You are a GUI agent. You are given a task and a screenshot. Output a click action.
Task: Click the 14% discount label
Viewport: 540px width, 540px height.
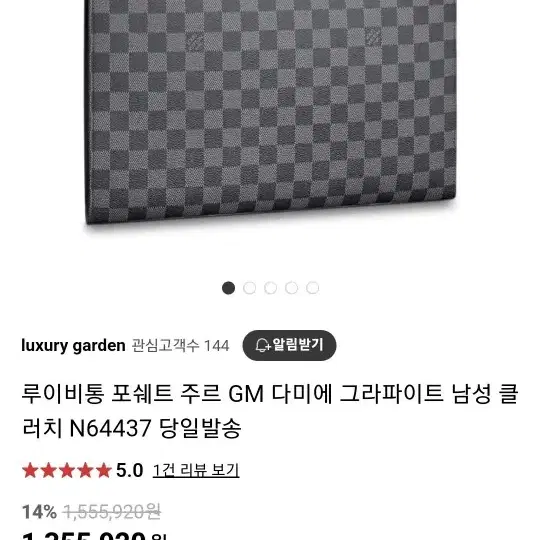pyautogui.click(x=39, y=512)
